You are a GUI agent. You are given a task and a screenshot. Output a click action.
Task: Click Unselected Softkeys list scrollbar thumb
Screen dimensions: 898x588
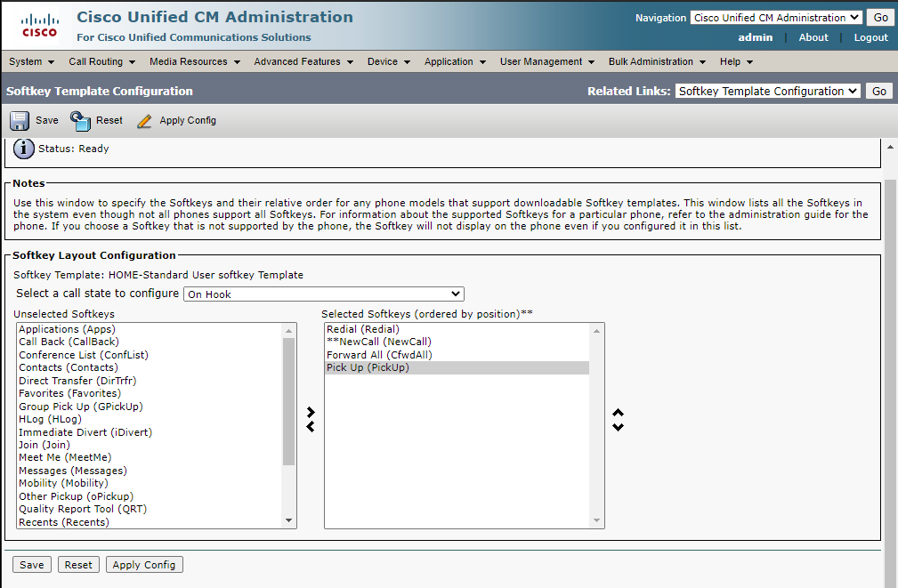click(289, 401)
